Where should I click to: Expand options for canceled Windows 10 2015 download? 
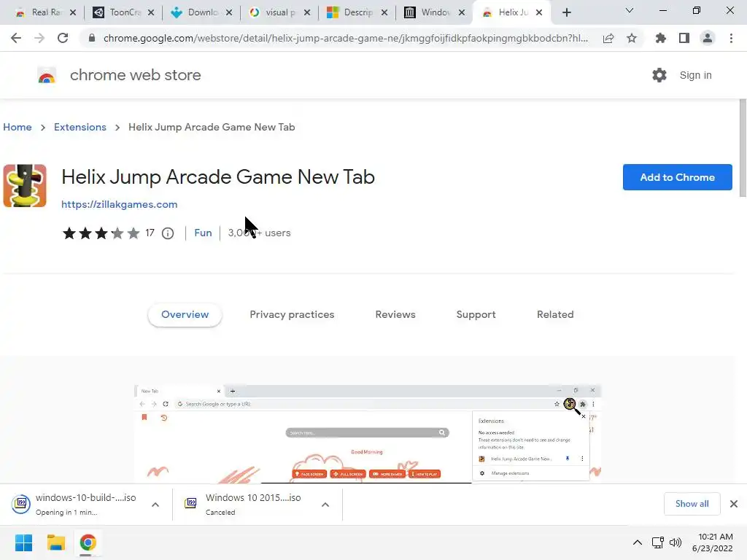tap(325, 505)
